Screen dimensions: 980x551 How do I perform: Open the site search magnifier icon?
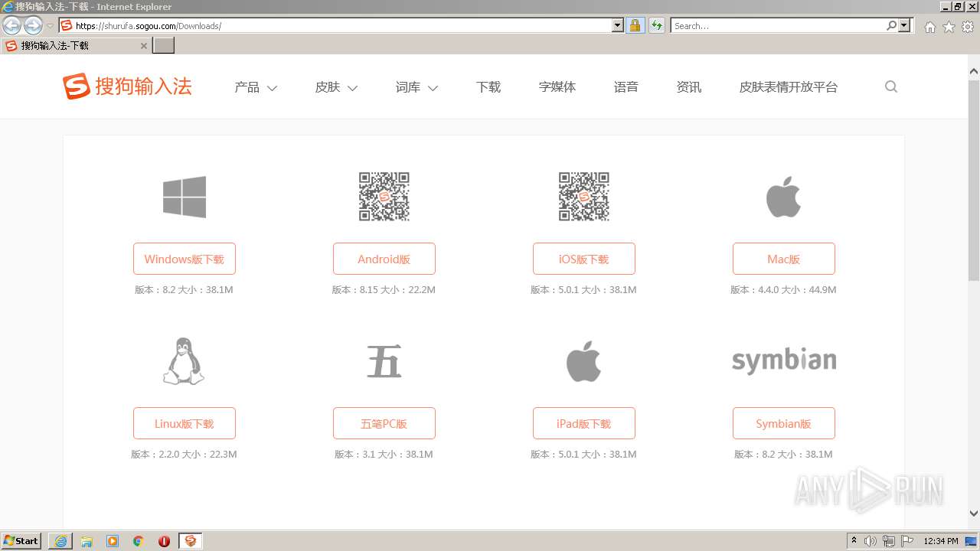[x=891, y=86]
